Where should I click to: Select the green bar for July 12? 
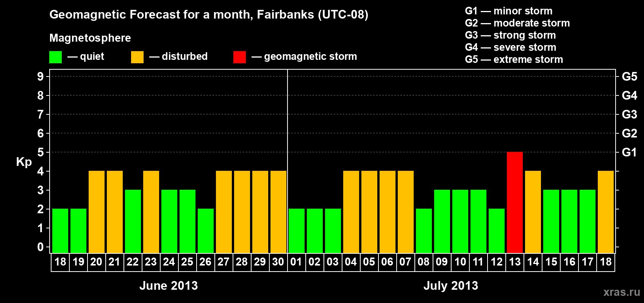497,231
